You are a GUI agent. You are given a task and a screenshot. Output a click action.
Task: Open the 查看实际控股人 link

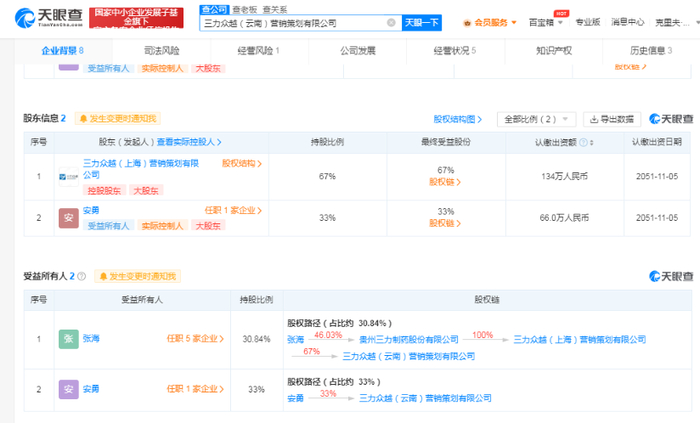189,142
